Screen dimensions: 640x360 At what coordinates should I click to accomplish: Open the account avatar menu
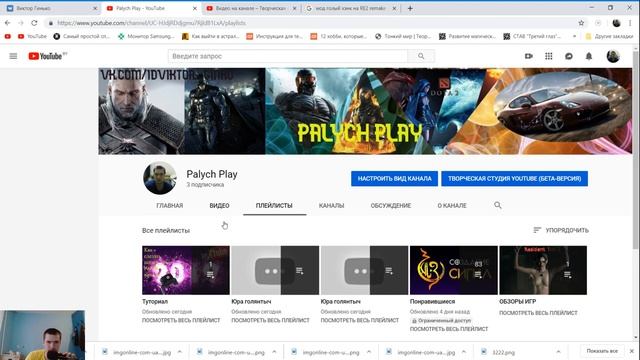tap(613, 56)
